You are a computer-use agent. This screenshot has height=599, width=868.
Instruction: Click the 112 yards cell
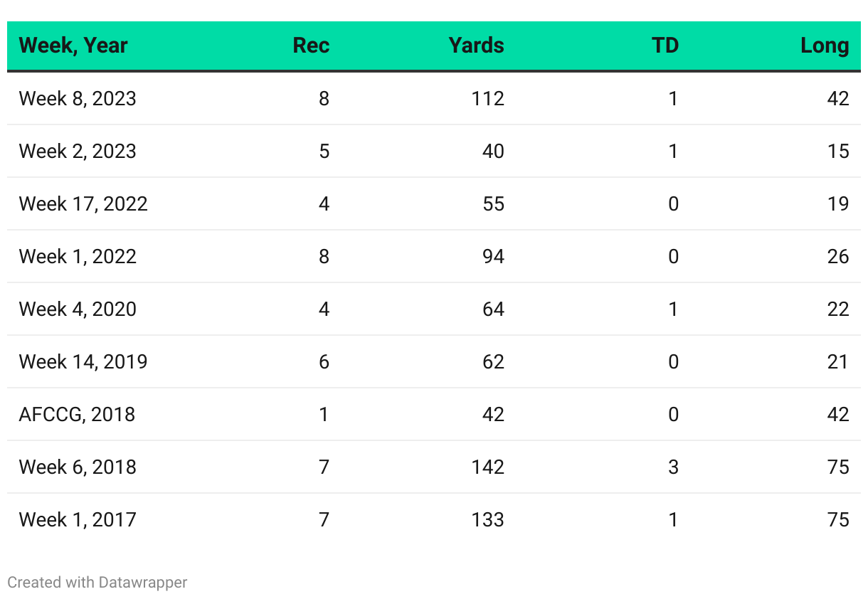[487, 98]
